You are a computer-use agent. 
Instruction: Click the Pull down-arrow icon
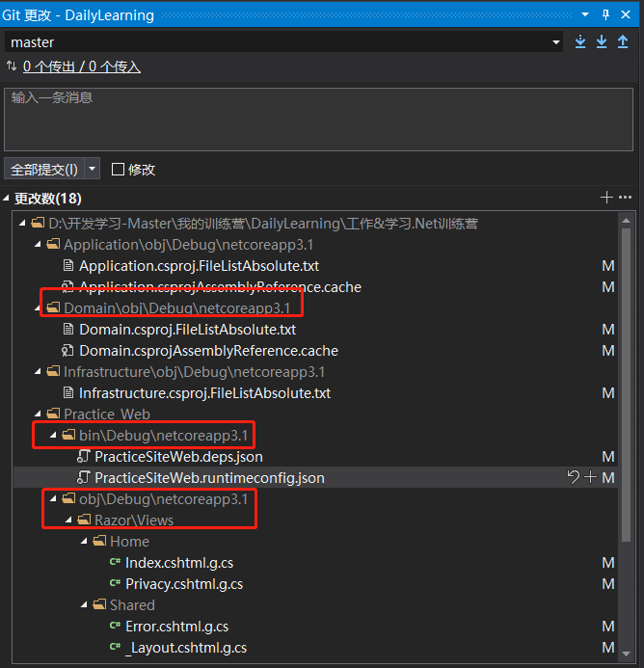602,41
